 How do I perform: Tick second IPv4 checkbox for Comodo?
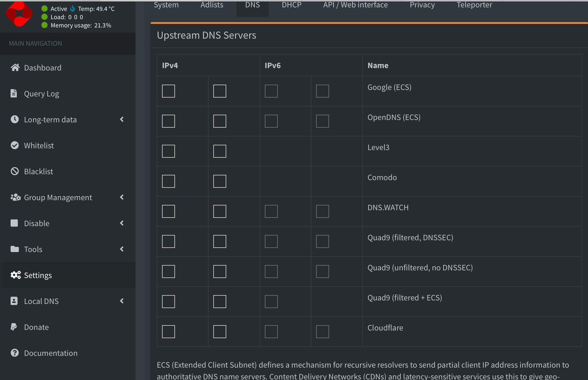(220, 181)
